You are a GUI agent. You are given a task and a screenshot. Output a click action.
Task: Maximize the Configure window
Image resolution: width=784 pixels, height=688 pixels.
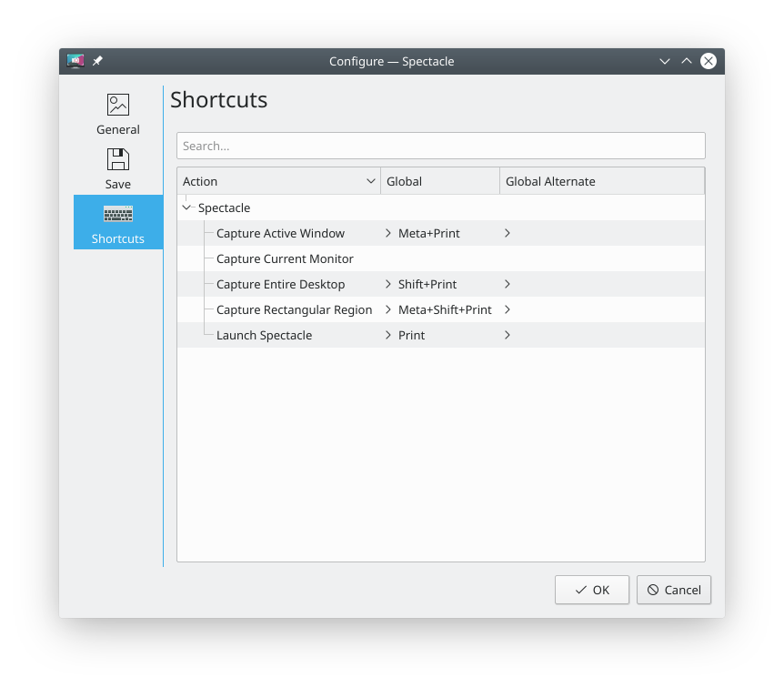click(687, 61)
